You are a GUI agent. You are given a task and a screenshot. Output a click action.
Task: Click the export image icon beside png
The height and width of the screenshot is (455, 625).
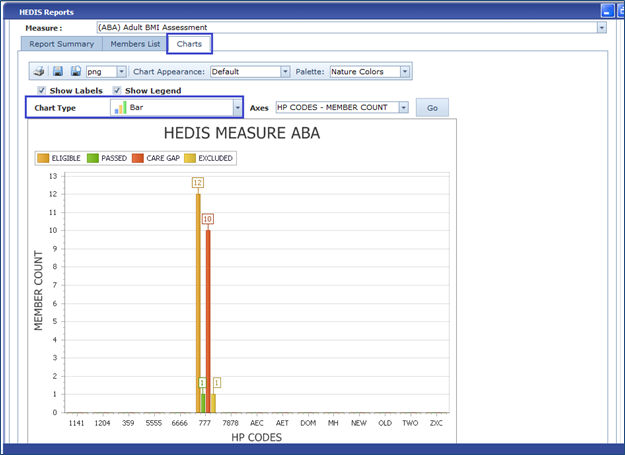click(76, 72)
